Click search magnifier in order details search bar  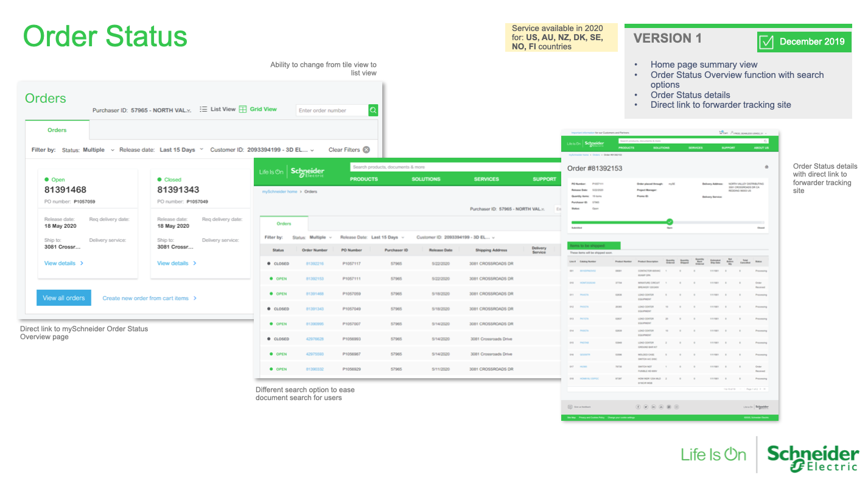pyautogui.click(x=766, y=141)
